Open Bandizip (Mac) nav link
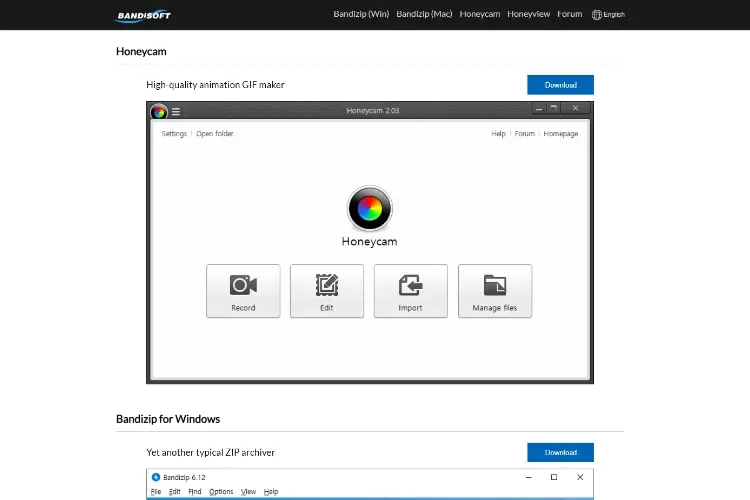Viewport: 750px width, 500px height. tap(424, 14)
